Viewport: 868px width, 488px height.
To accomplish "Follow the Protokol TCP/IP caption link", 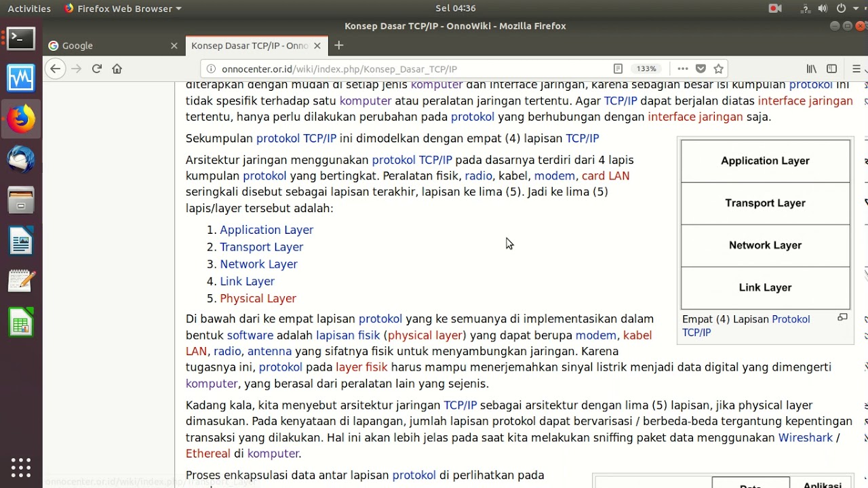I will [x=746, y=325].
